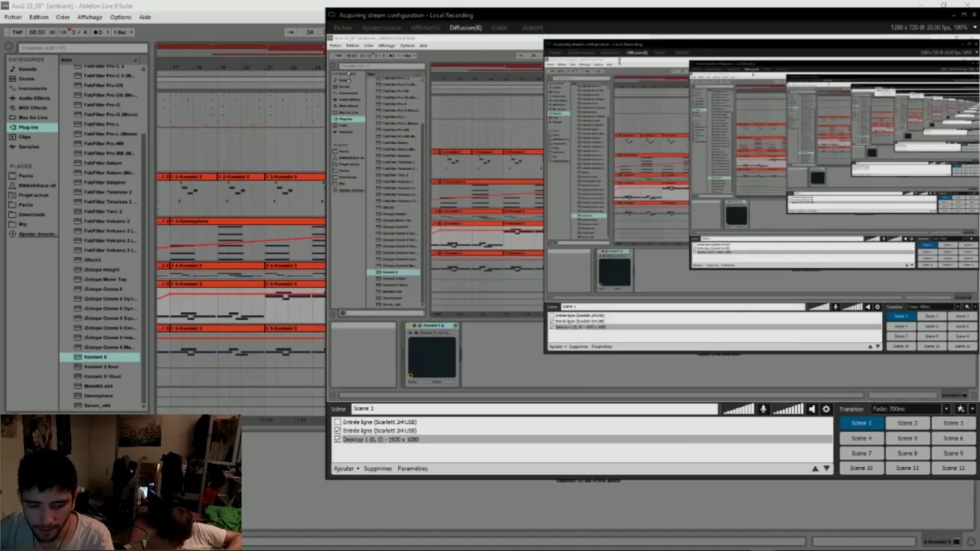
Task: Open the Drums category in browser
Action: tap(27, 79)
